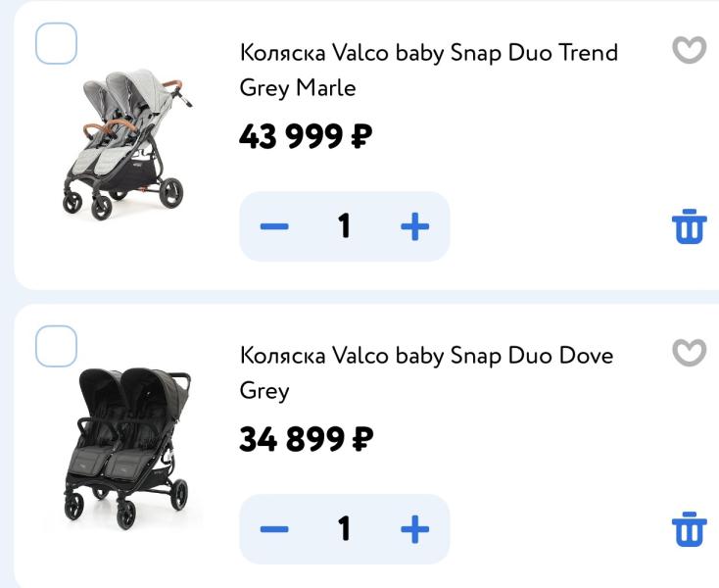Open Snap Duo Trend Grey Marle product title
Screen dimensions: 719x588
tap(429, 70)
